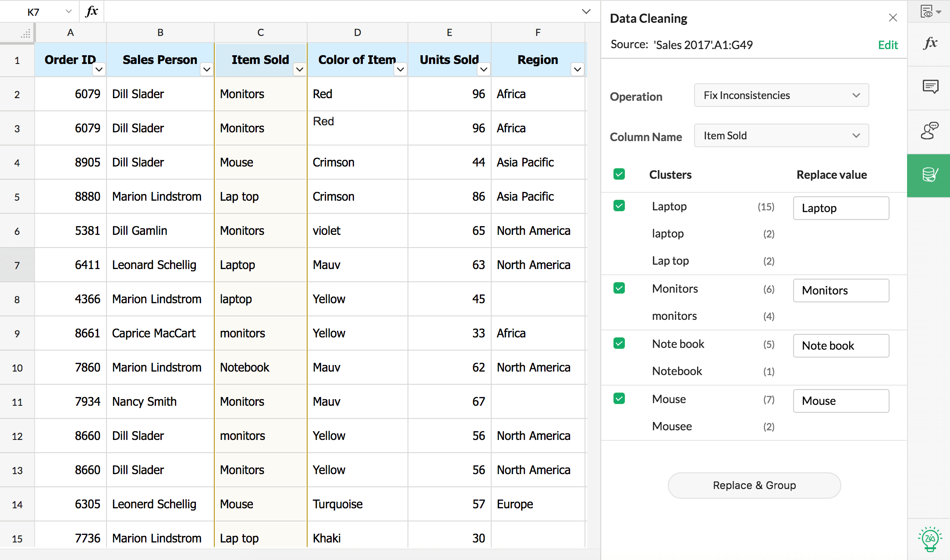950x560 pixels.
Task: Click the close button on Data Cleaning panel
Action: pyautogui.click(x=893, y=18)
